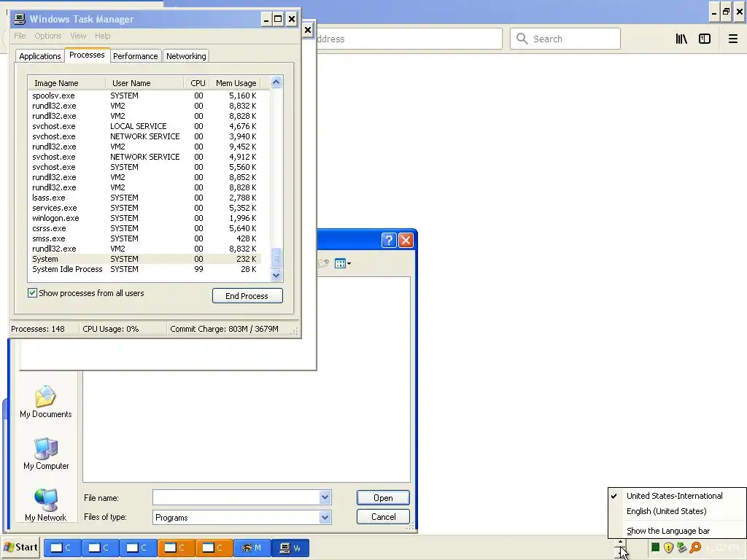Open the Start menu

pyautogui.click(x=20, y=548)
